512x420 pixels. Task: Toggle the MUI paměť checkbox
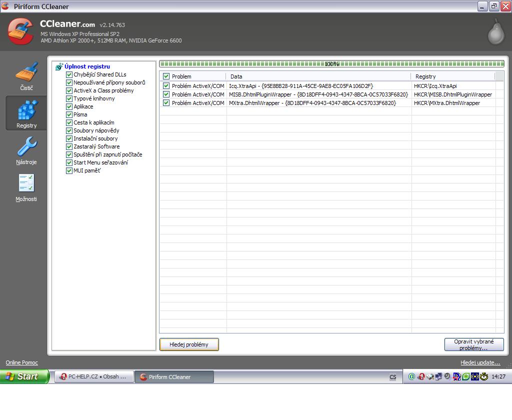69,171
